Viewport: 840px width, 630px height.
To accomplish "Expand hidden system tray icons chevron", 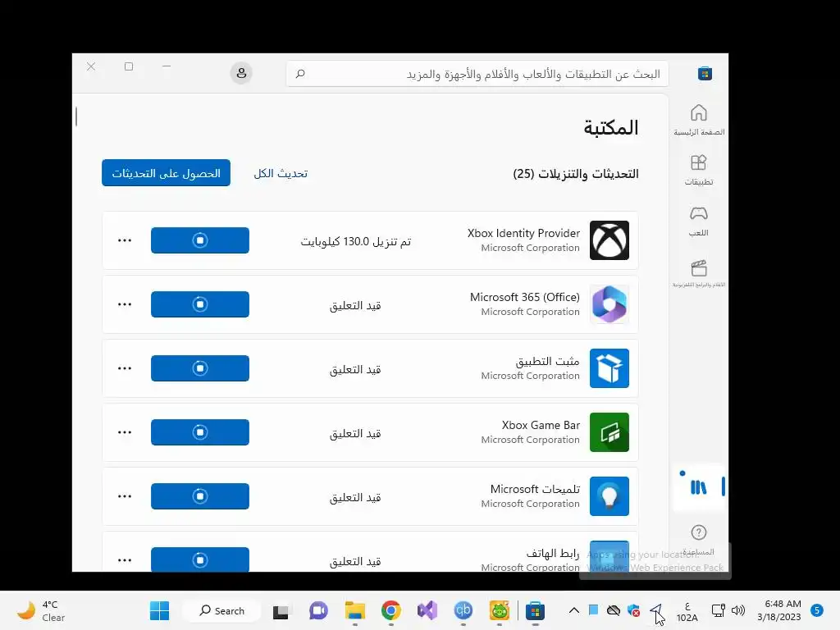I will click(573, 610).
